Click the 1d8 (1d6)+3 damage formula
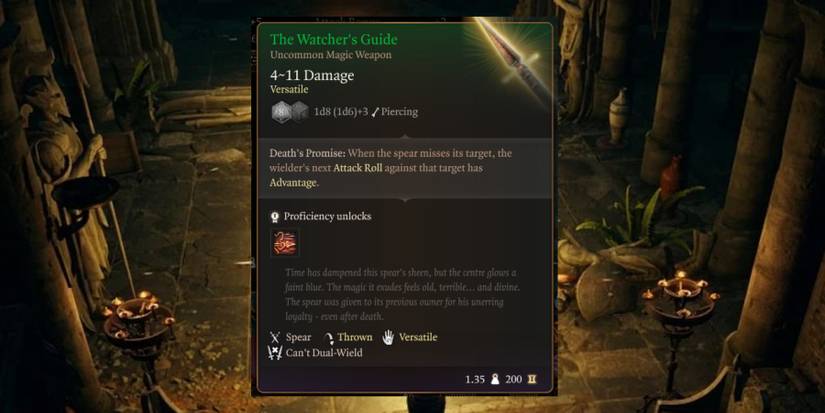This screenshot has height=413, width=825. point(341,112)
